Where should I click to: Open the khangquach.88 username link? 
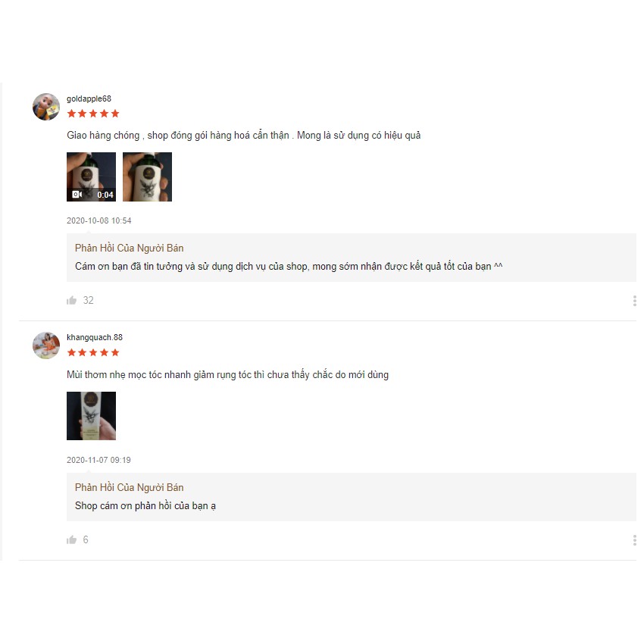pos(94,337)
